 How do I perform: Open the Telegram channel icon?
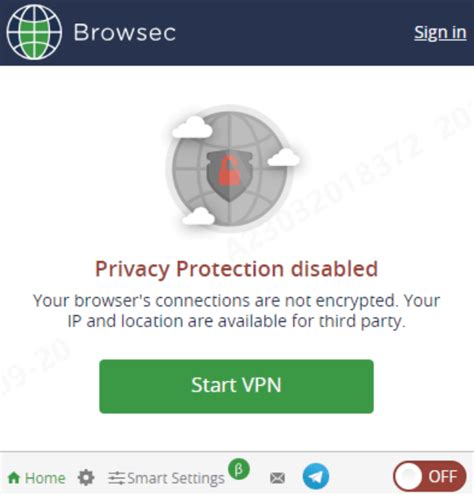316,476
